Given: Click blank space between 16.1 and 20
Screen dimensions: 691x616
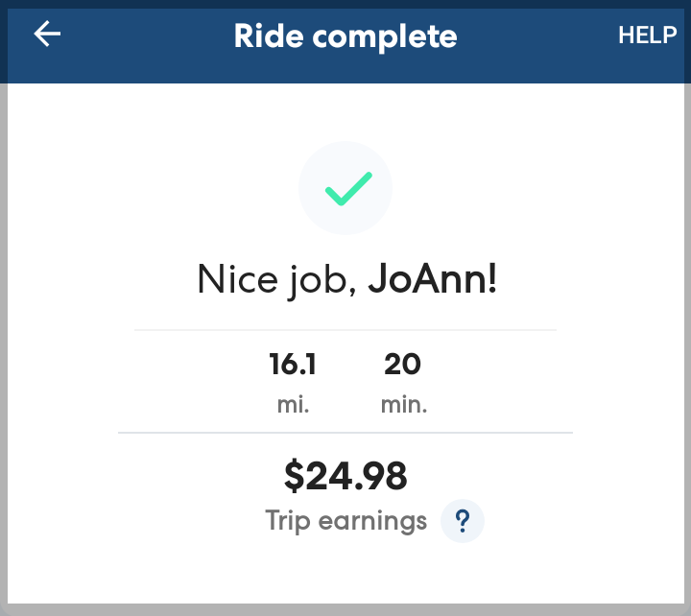Looking at the screenshot, I should pyautogui.click(x=348, y=366).
